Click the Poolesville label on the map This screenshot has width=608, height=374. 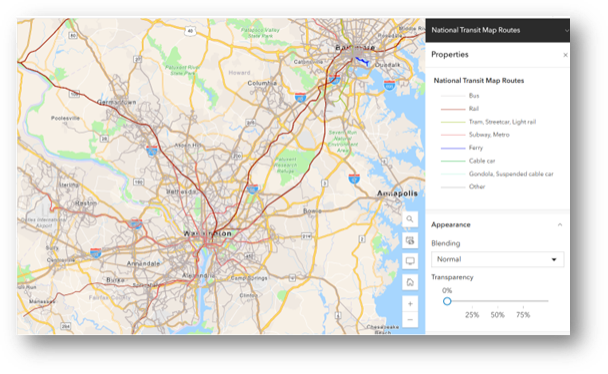click(65, 118)
